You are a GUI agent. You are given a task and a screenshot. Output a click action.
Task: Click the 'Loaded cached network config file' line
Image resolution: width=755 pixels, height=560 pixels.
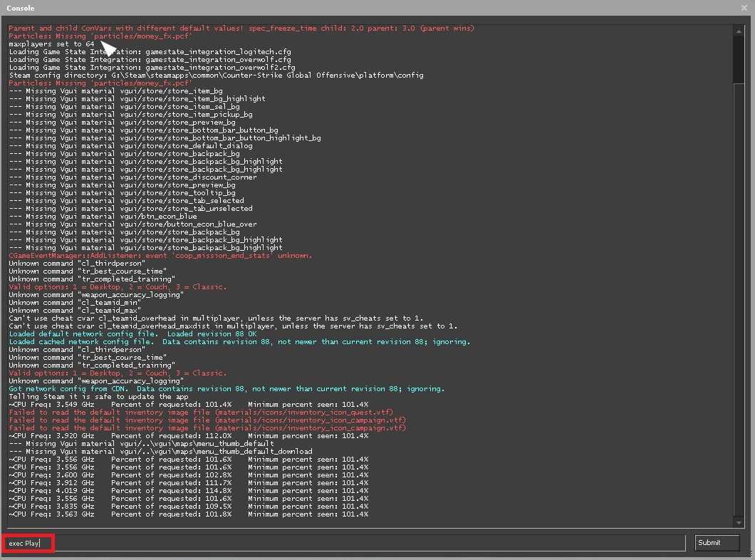(x=240, y=341)
